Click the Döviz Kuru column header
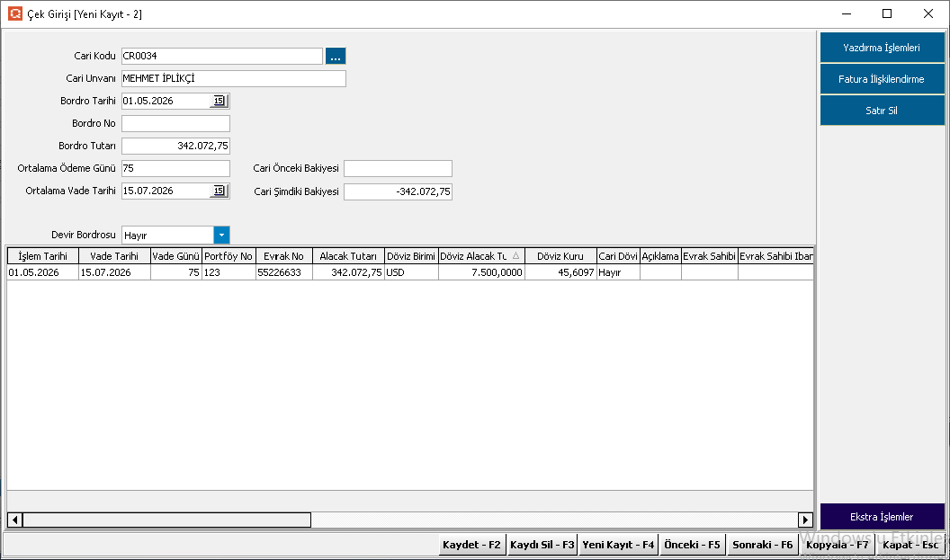The height and width of the screenshot is (560, 950). pos(560,256)
